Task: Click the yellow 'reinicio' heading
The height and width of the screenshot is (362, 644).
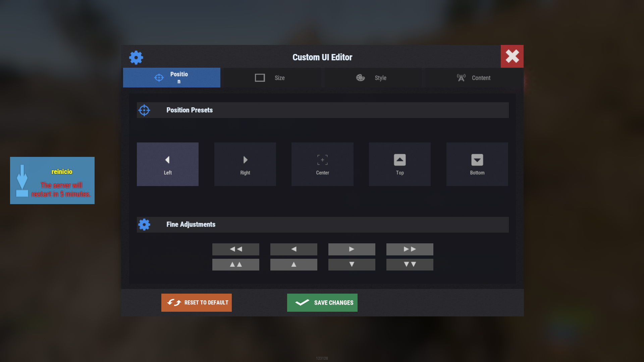Action: click(62, 172)
